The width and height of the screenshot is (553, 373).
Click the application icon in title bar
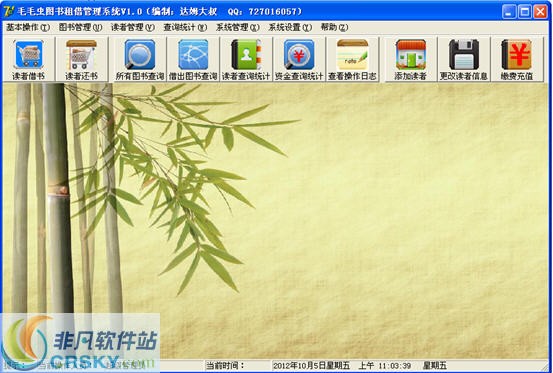tap(9, 11)
